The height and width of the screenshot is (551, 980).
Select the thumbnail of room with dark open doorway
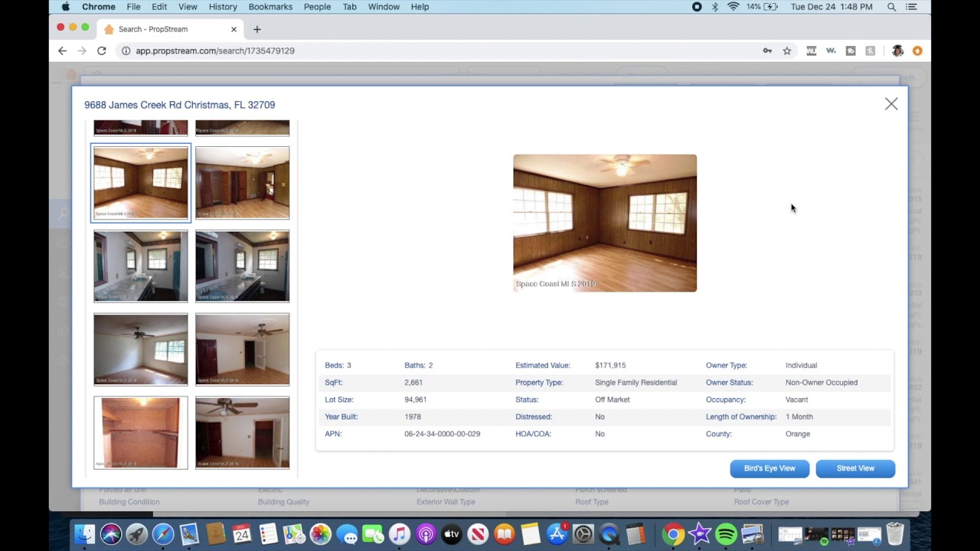[242, 349]
